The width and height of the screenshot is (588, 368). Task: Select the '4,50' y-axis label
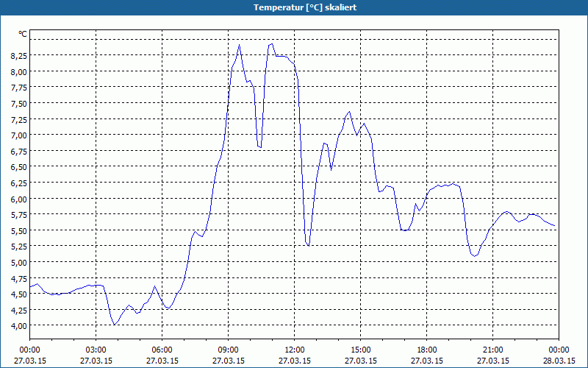[x=19, y=294]
